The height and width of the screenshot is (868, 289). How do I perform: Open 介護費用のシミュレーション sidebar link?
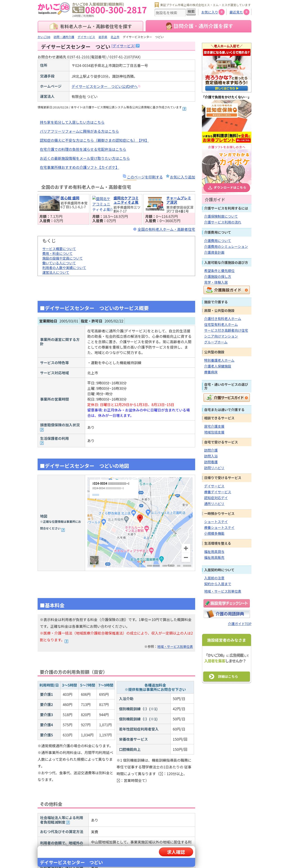pos(226,247)
